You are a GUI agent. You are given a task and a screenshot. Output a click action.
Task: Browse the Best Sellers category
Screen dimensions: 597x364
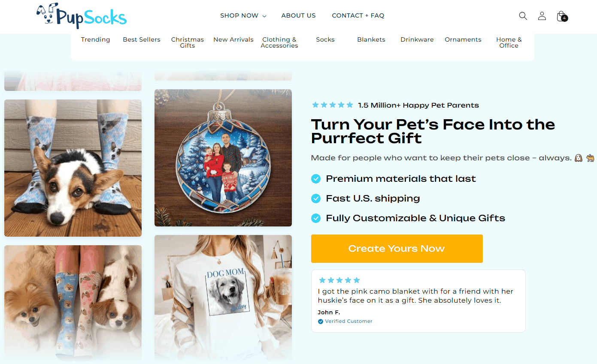point(142,40)
